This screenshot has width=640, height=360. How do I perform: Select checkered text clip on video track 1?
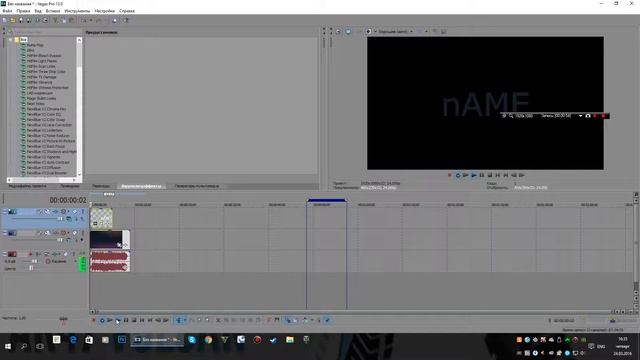(101, 218)
